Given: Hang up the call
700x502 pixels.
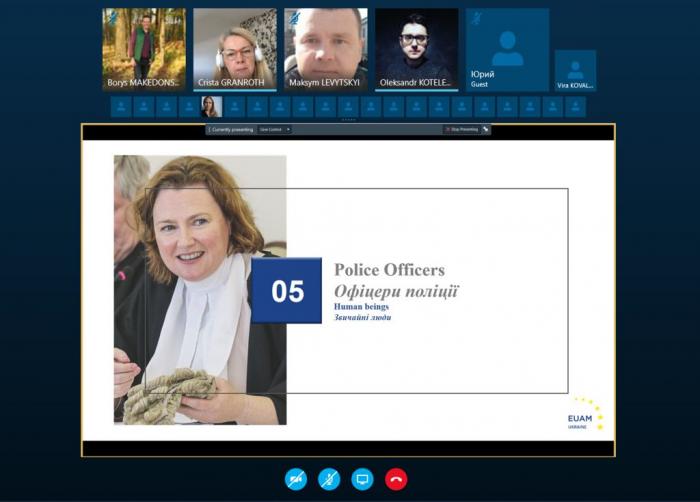Looking at the screenshot, I should (x=396, y=479).
